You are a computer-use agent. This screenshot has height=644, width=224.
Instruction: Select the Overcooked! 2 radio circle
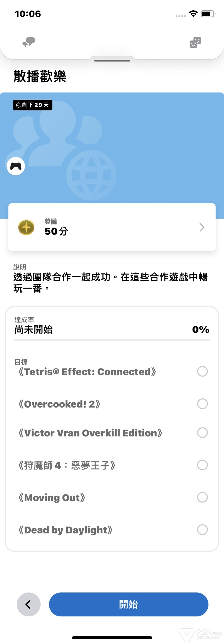(202, 404)
